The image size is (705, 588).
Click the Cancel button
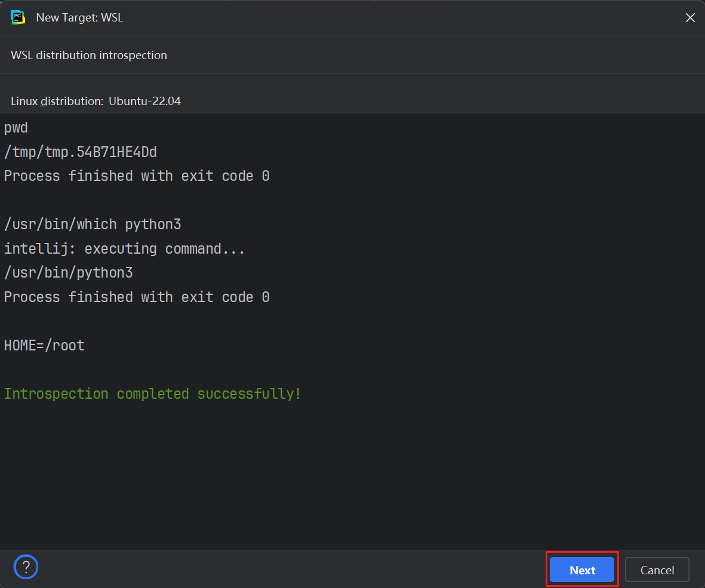[657, 569]
